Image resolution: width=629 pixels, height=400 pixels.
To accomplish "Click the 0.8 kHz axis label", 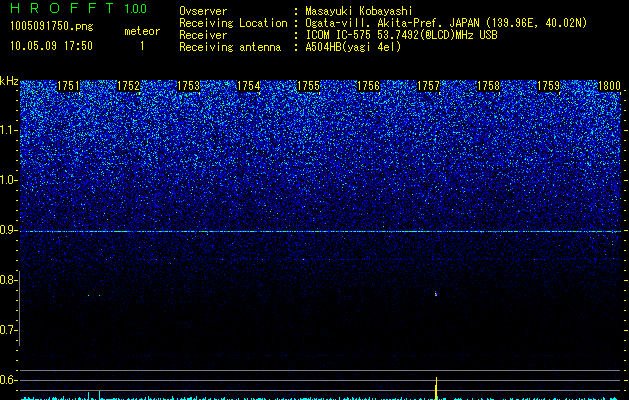I will pyautogui.click(x=8, y=280).
